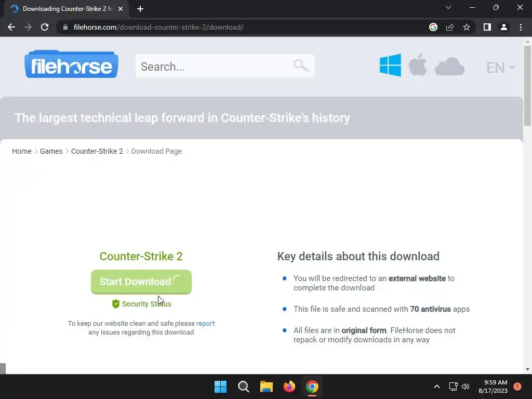Click the volume tray icon
The height and width of the screenshot is (399, 532).
point(465,387)
